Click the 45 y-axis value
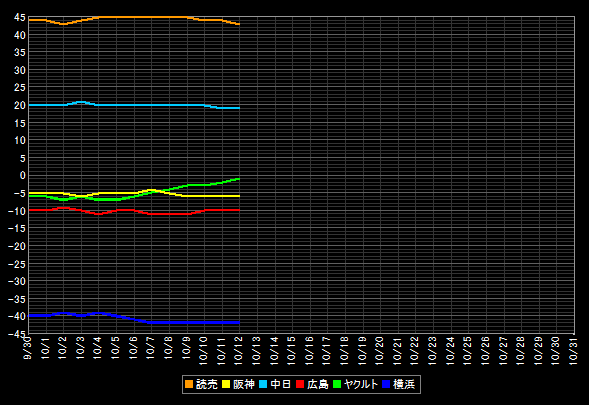 [x=20, y=18]
